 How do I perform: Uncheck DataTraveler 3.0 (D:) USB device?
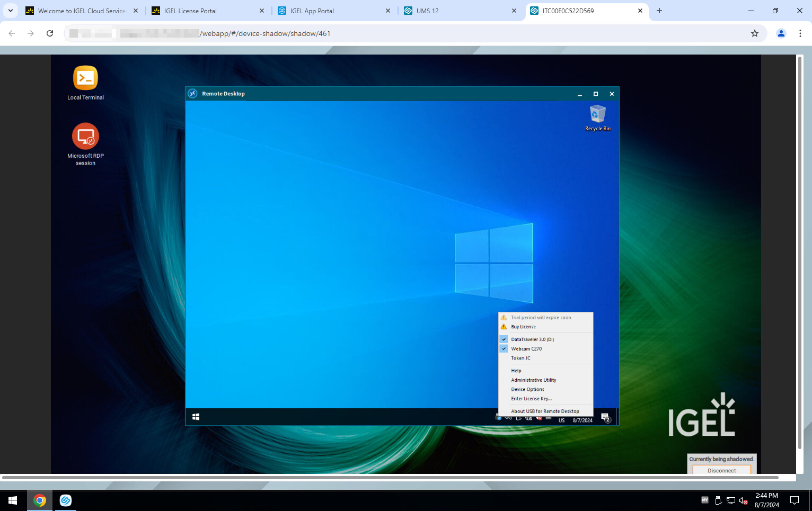tap(532, 339)
